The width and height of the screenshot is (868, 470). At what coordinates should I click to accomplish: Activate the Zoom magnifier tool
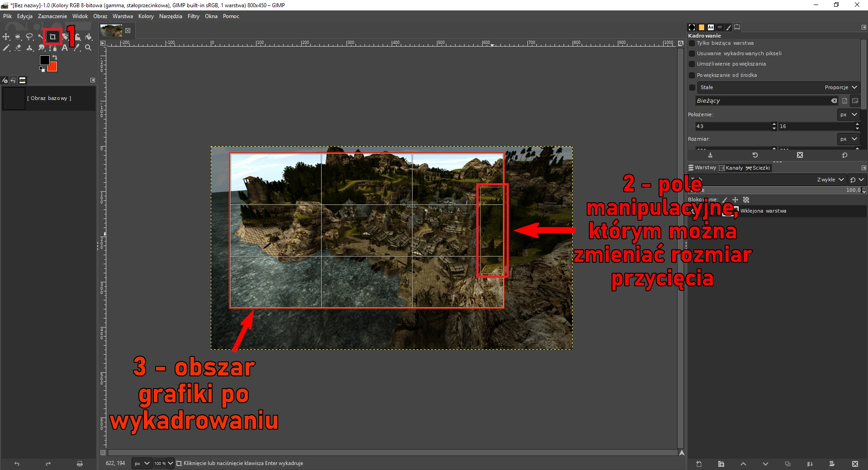[x=88, y=48]
